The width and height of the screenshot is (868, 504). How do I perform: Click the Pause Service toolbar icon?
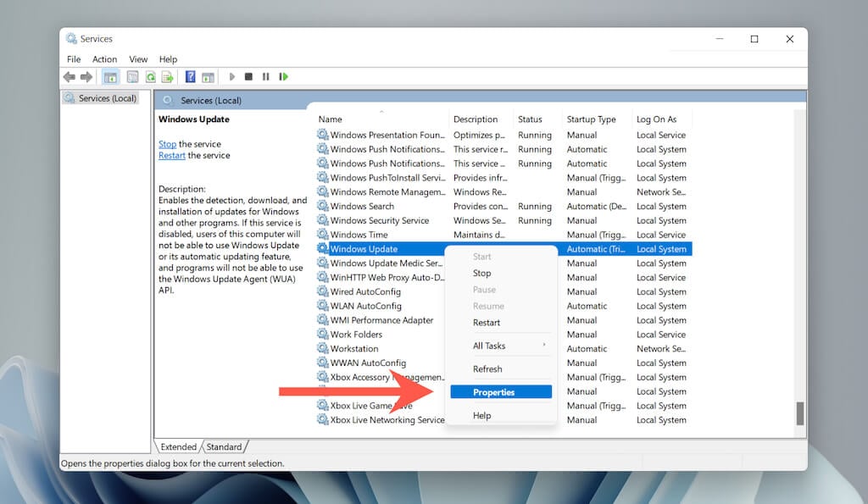click(x=265, y=77)
